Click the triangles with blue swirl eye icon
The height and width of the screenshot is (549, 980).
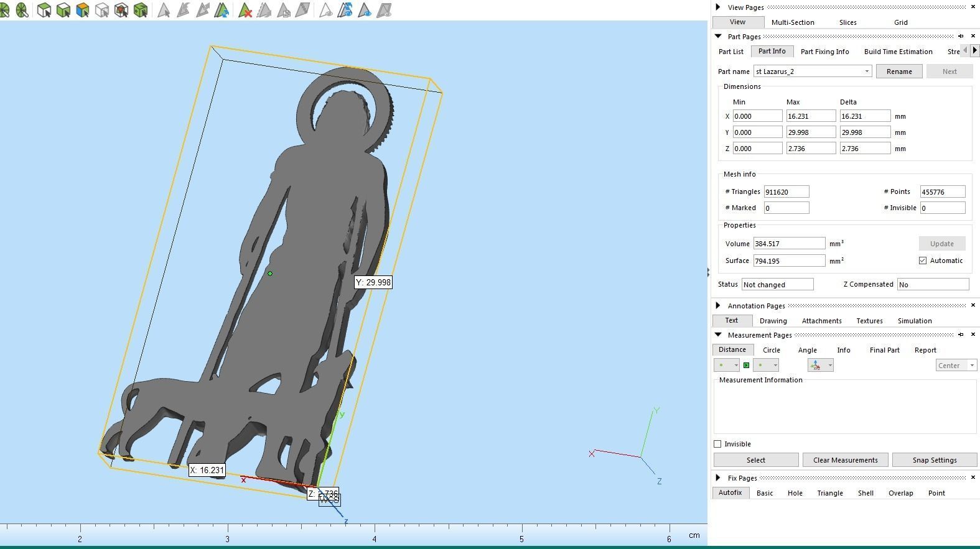(345, 10)
